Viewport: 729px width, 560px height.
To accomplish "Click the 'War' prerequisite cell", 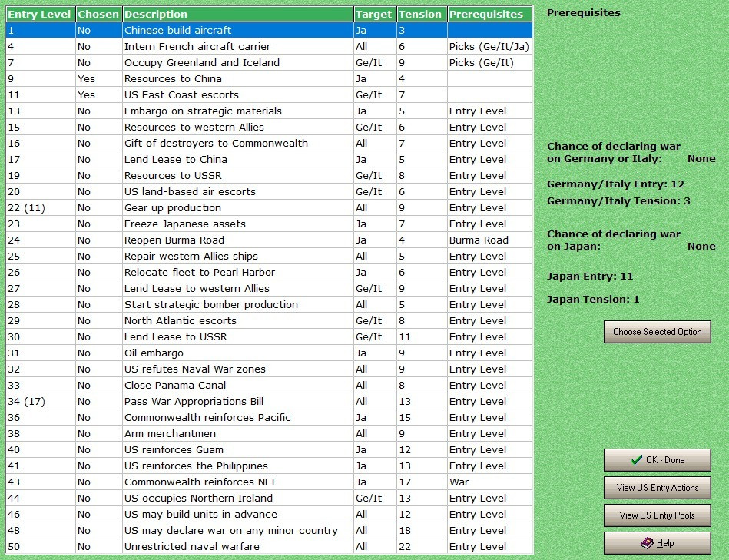I will pyautogui.click(x=489, y=482).
